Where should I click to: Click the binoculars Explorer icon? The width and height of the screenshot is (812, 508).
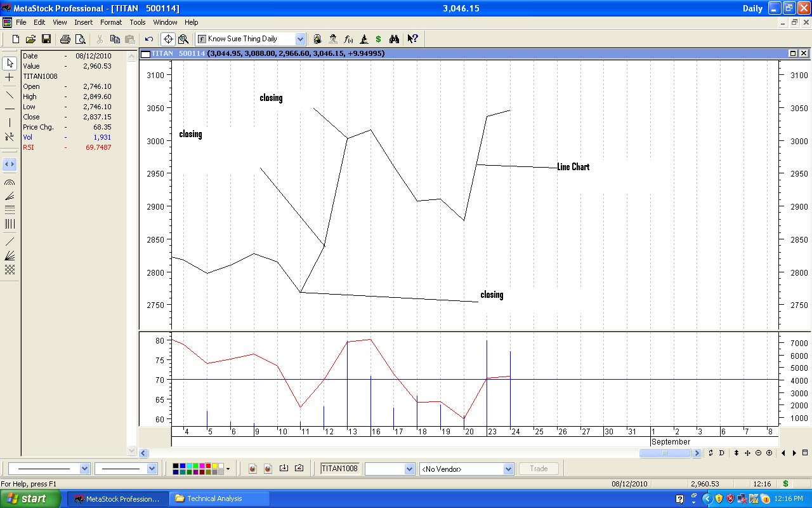395,39
